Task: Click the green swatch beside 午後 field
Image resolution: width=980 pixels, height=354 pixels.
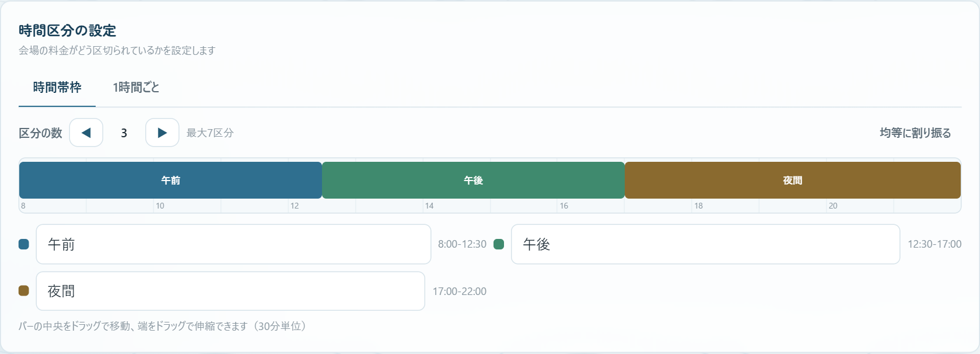Action: pyautogui.click(x=499, y=244)
